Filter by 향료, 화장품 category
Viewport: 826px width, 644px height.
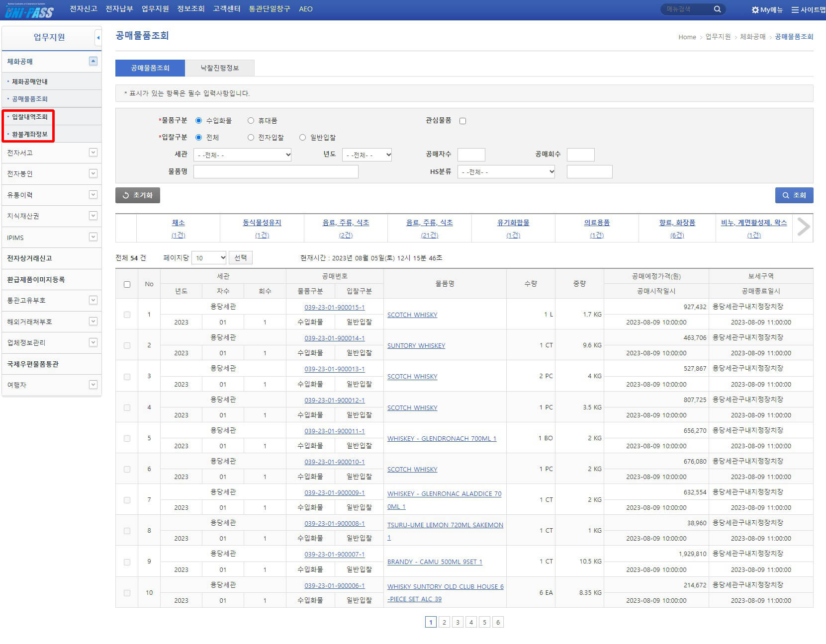coord(677,223)
